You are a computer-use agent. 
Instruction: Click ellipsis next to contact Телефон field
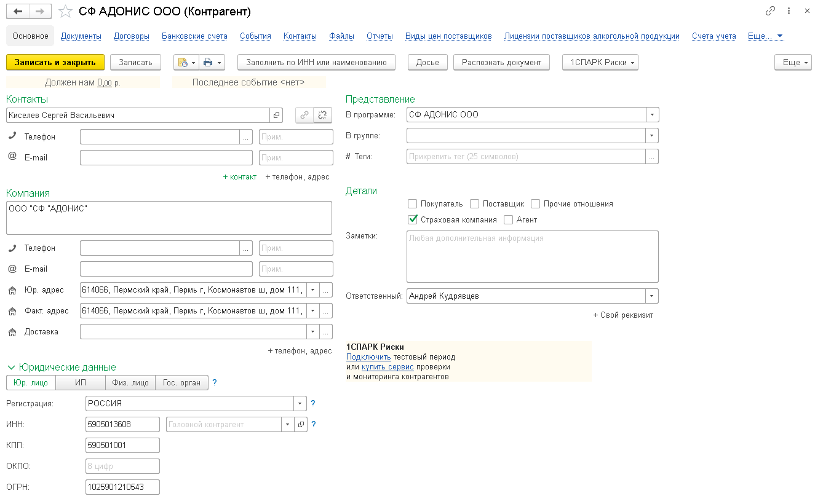pyautogui.click(x=246, y=137)
